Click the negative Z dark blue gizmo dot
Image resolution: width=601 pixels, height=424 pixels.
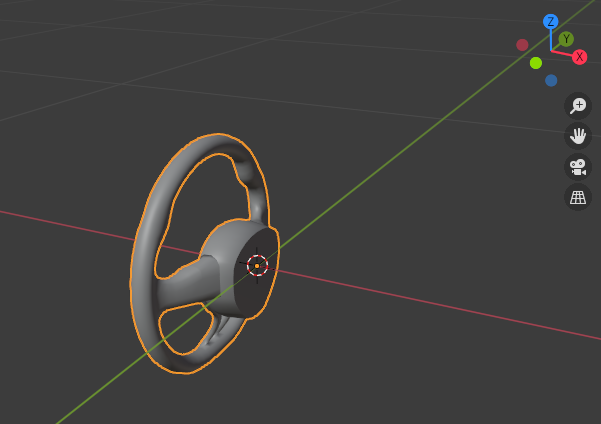coord(551,81)
